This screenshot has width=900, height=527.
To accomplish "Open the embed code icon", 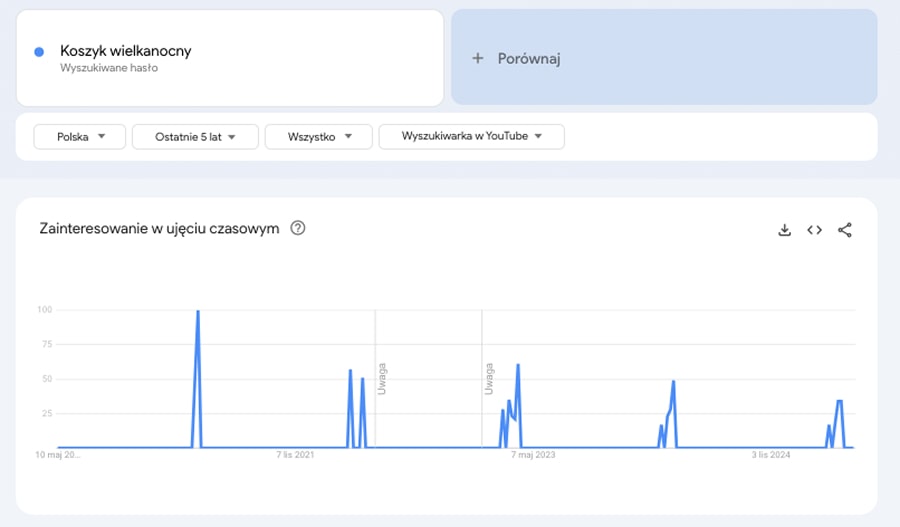I will pos(814,230).
